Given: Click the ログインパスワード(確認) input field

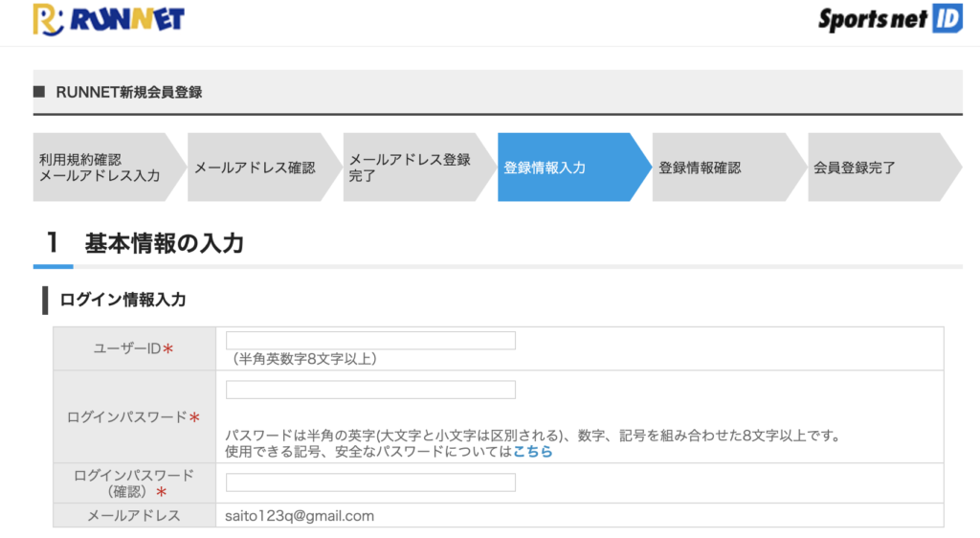Looking at the screenshot, I should point(370,482).
